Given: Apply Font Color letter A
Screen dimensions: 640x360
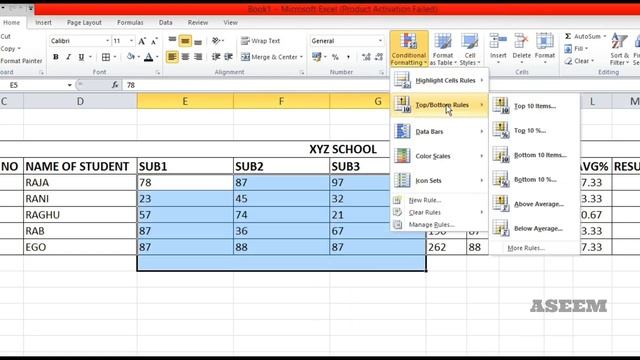Looking at the screenshot, I should click(x=149, y=57).
